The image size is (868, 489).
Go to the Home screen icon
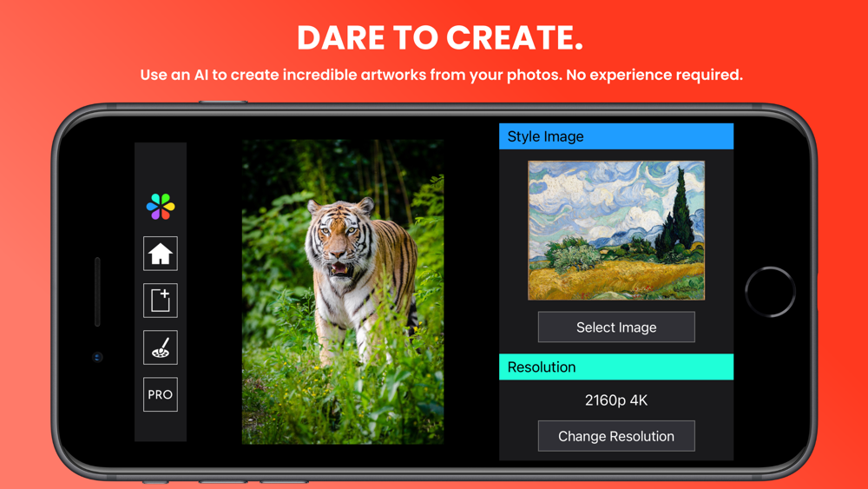(x=161, y=254)
